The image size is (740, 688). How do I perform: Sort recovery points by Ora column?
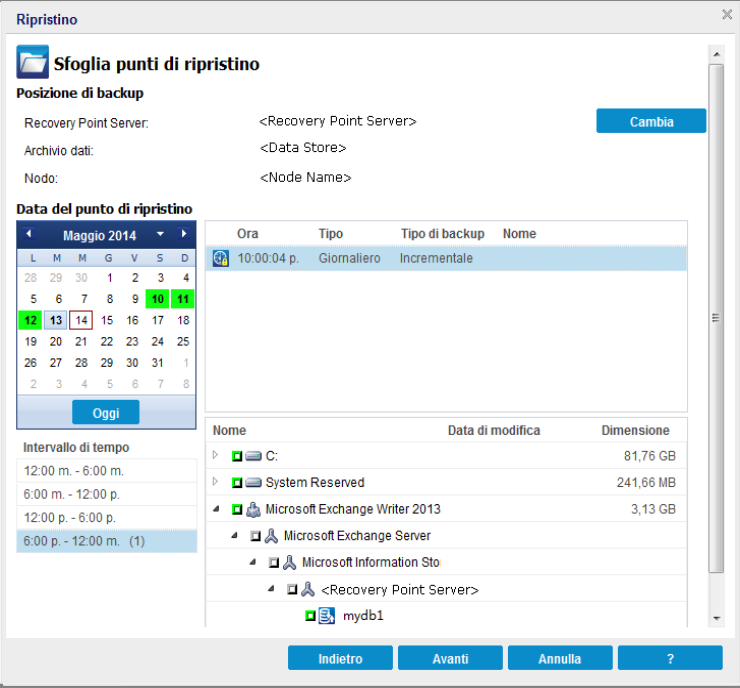click(248, 234)
